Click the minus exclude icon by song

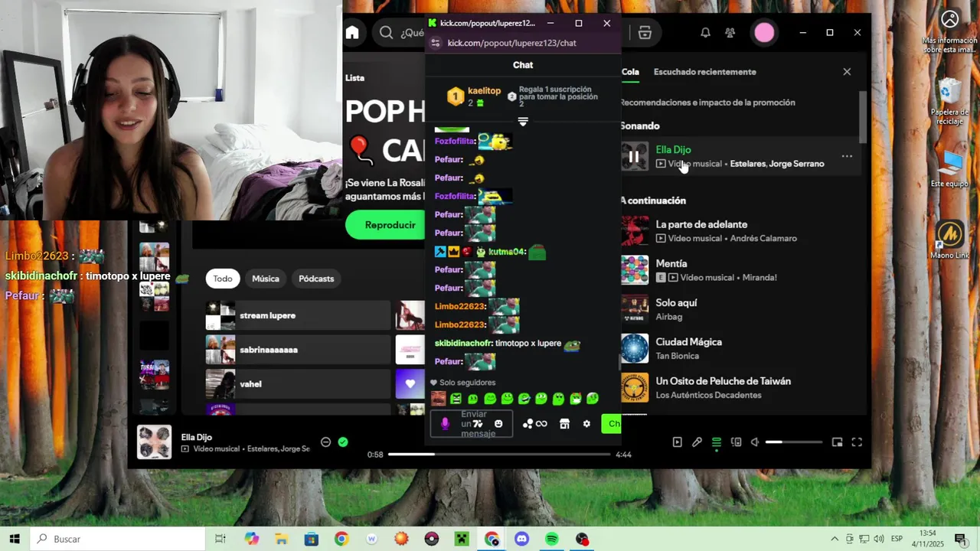(x=325, y=442)
